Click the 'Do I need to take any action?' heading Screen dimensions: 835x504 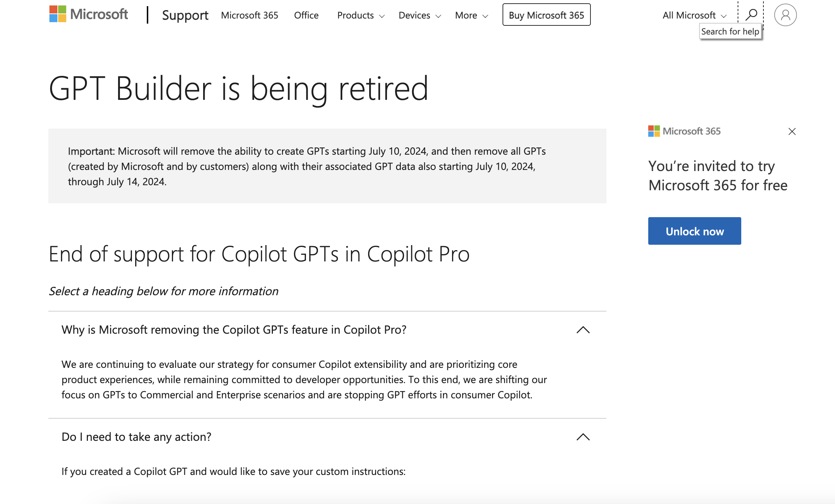coord(136,437)
